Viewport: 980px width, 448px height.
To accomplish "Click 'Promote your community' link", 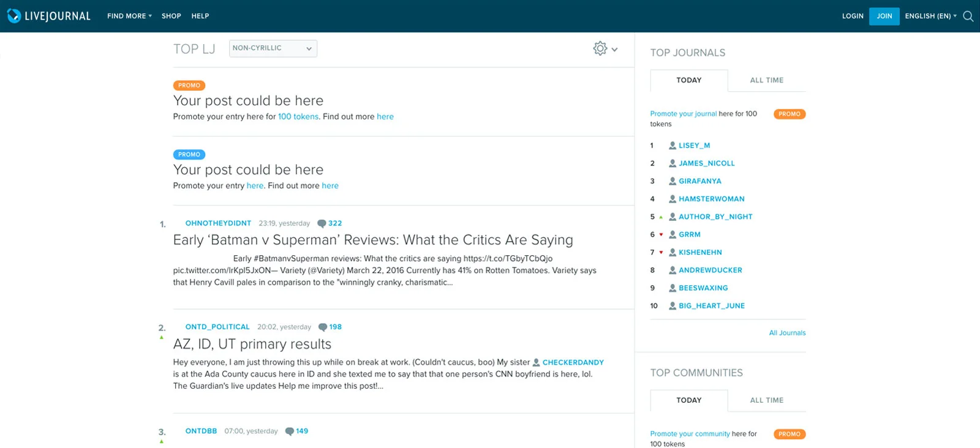I will pyautogui.click(x=690, y=434).
